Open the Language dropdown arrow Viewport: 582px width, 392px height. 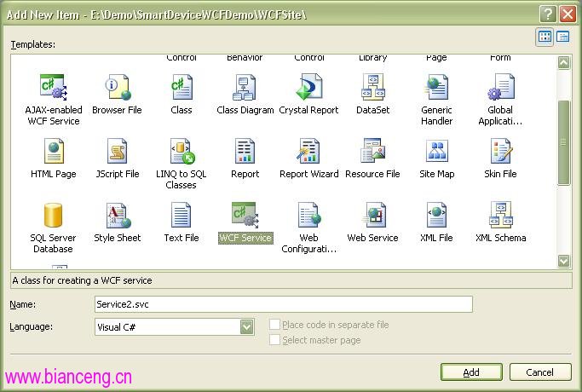[247, 327]
